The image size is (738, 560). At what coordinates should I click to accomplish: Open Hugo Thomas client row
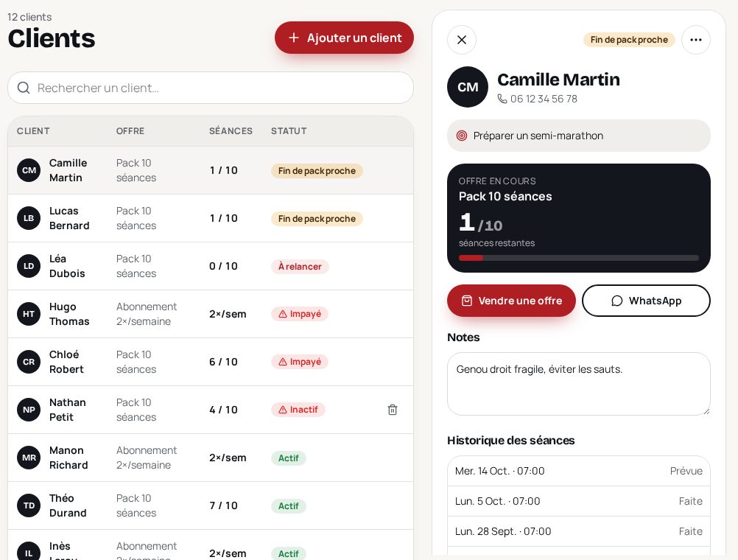coord(211,314)
